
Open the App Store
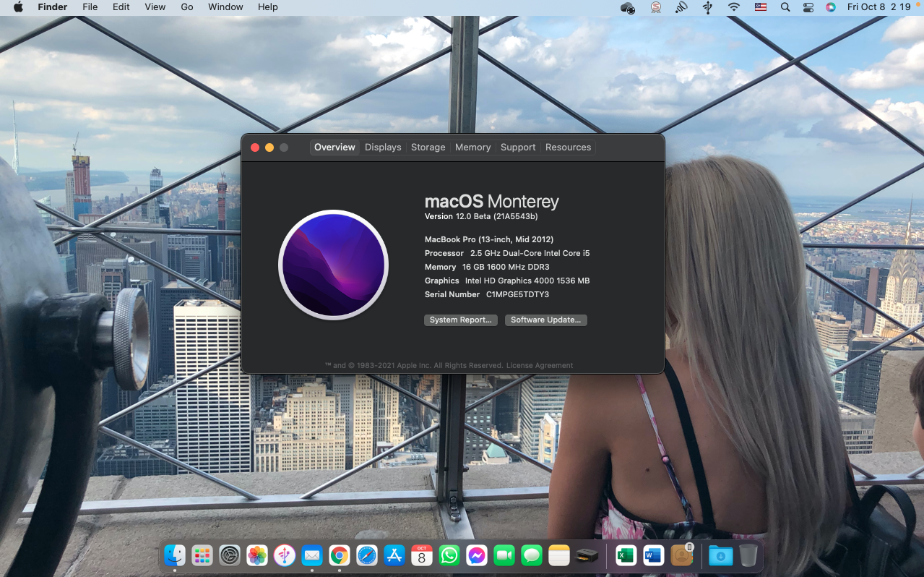[x=394, y=555]
